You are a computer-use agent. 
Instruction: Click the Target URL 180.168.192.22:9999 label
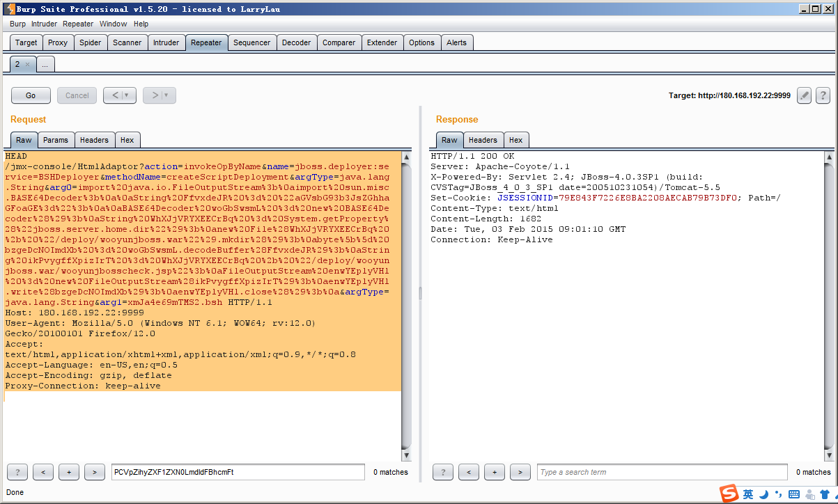click(x=729, y=95)
